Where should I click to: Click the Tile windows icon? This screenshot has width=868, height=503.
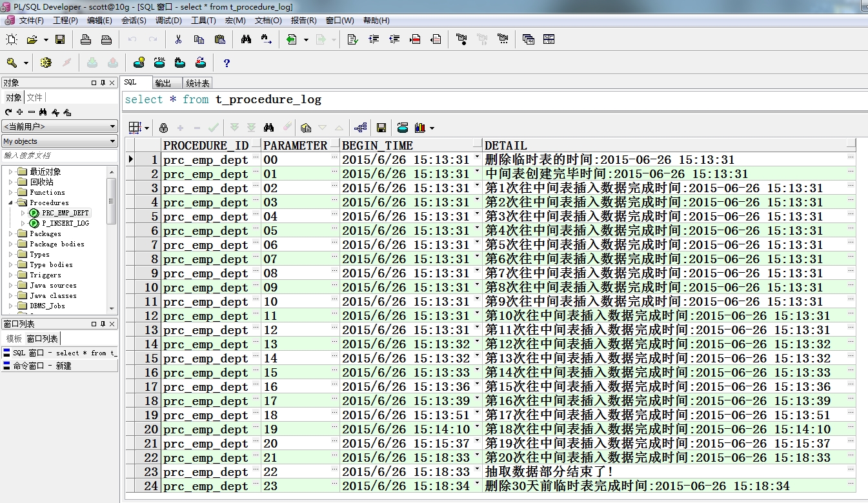[549, 40]
